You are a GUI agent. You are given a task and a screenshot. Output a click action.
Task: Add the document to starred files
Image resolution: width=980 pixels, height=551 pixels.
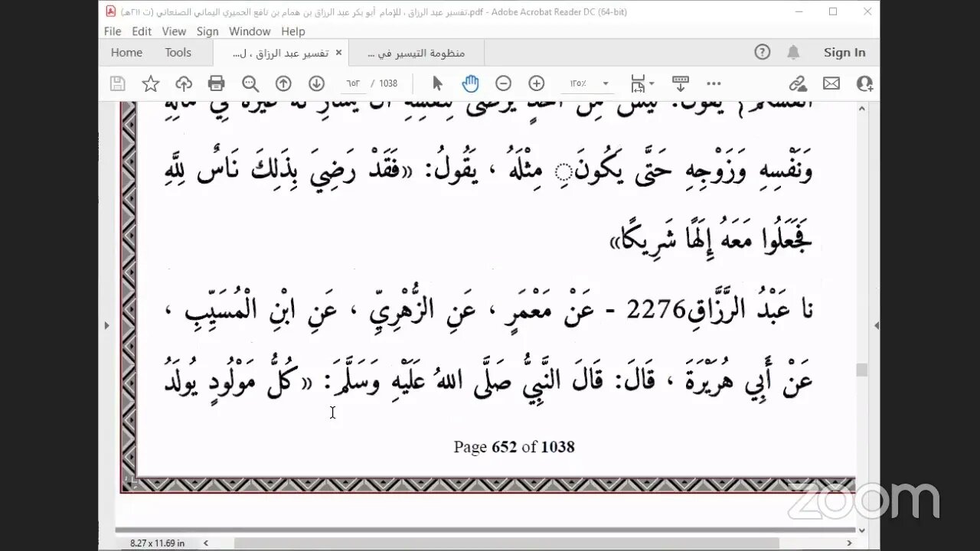[x=151, y=83]
